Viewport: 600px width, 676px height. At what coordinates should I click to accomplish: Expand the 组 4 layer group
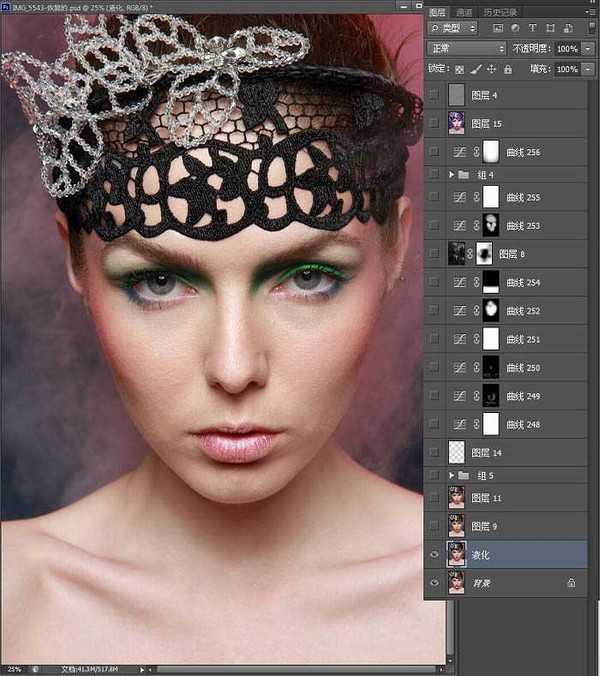(x=452, y=175)
